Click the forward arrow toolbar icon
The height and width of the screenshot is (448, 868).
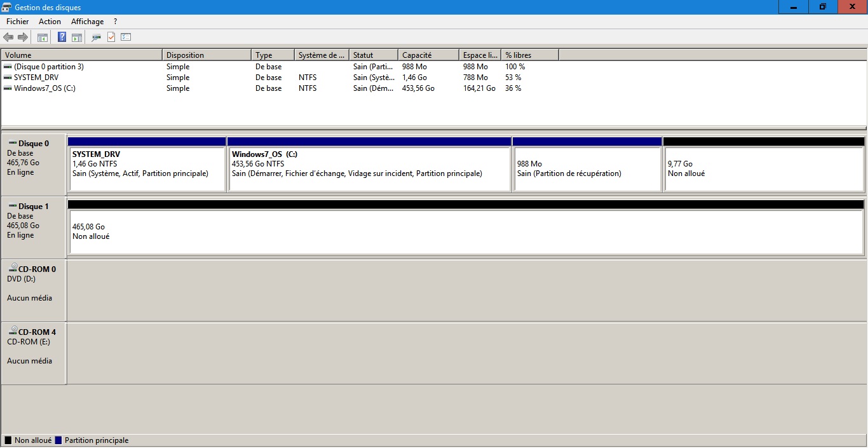point(23,37)
